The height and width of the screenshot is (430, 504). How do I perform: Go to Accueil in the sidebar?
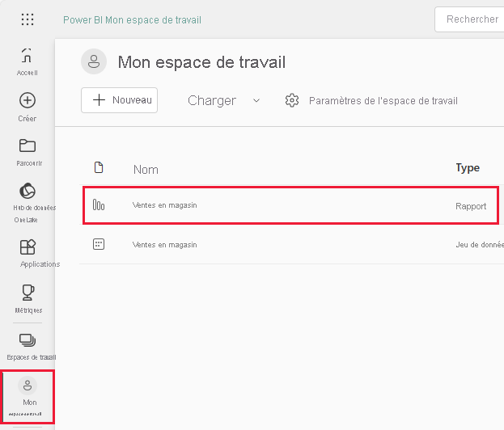pos(28,62)
